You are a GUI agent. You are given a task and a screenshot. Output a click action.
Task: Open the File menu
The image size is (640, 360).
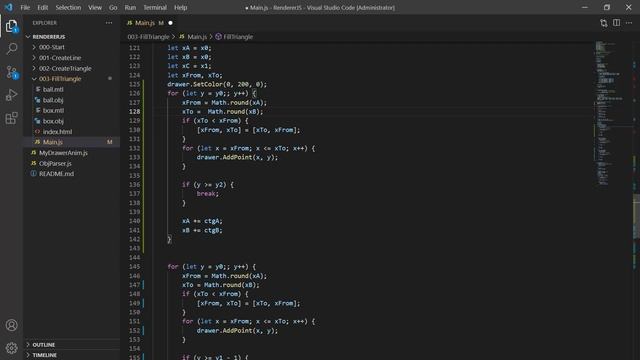(25, 7)
